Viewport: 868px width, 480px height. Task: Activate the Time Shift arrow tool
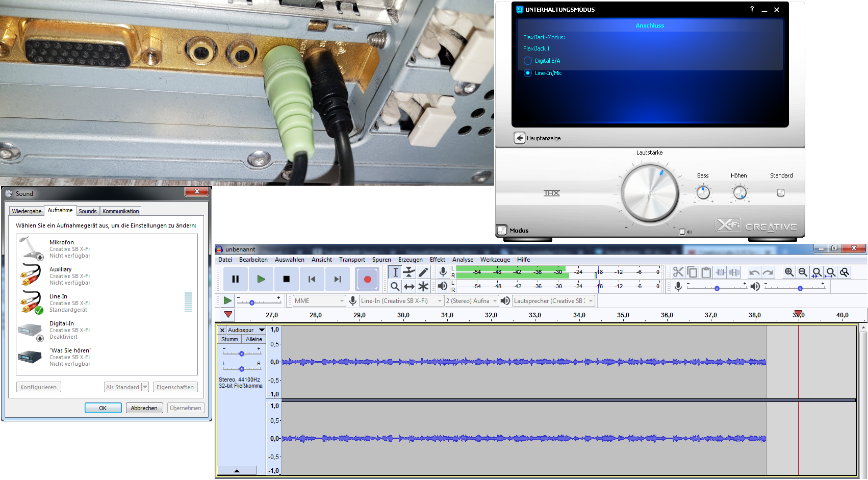(409, 287)
